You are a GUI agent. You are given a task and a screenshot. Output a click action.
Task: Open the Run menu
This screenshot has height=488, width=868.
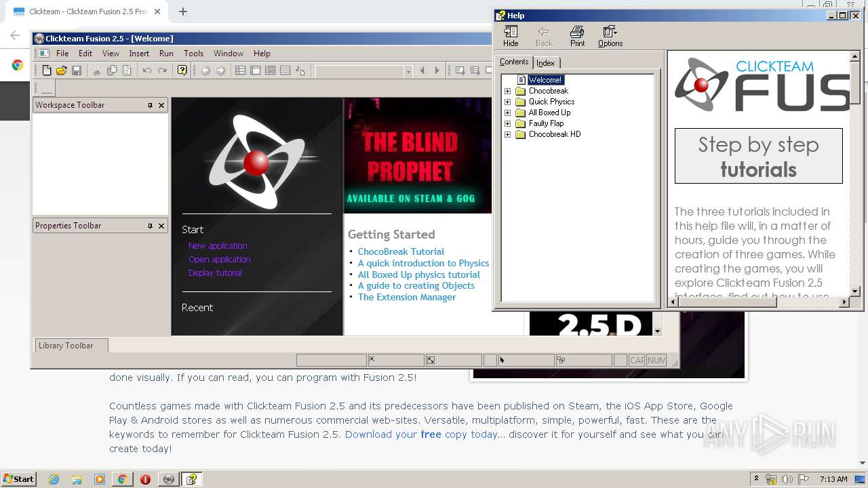(166, 54)
